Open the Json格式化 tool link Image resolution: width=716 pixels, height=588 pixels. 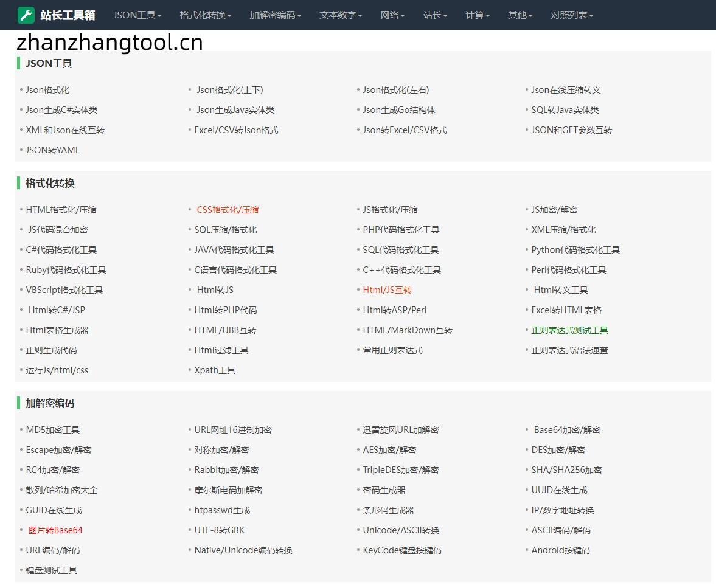tap(47, 90)
